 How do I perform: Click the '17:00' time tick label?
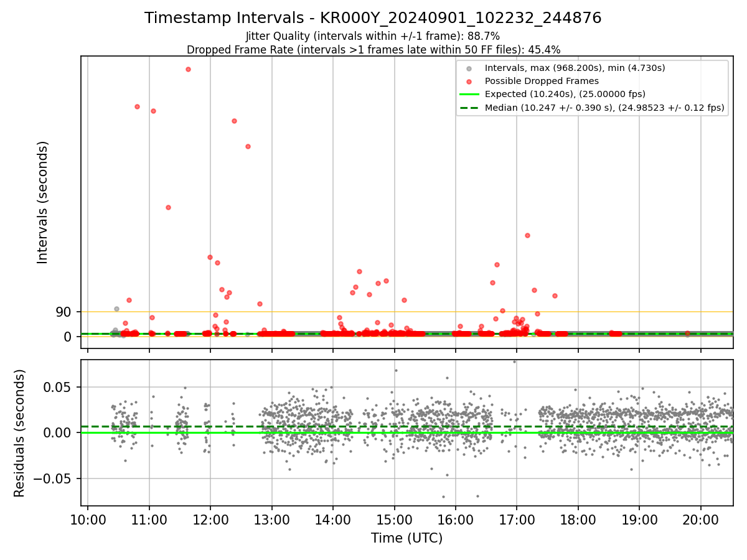coord(517,521)
